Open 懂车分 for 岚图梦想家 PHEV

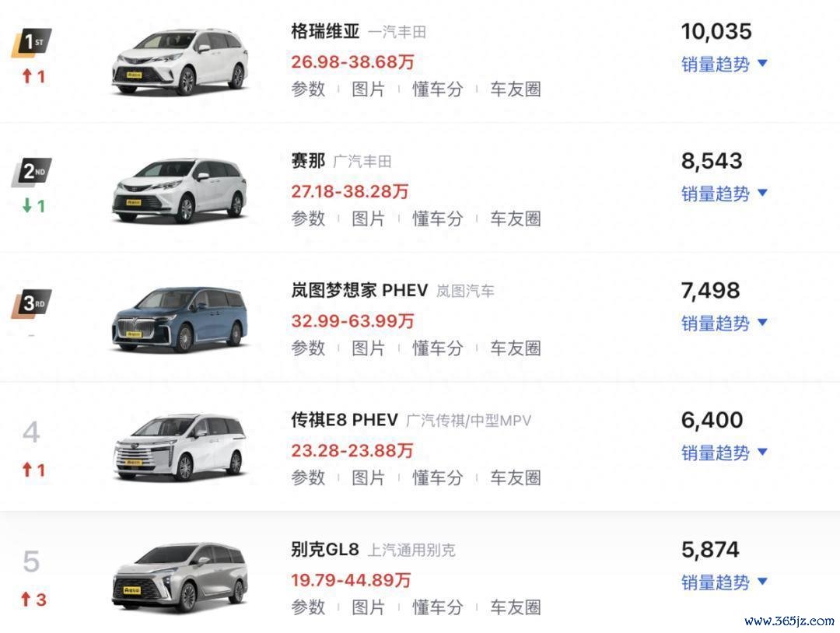(x=437, y=348)
